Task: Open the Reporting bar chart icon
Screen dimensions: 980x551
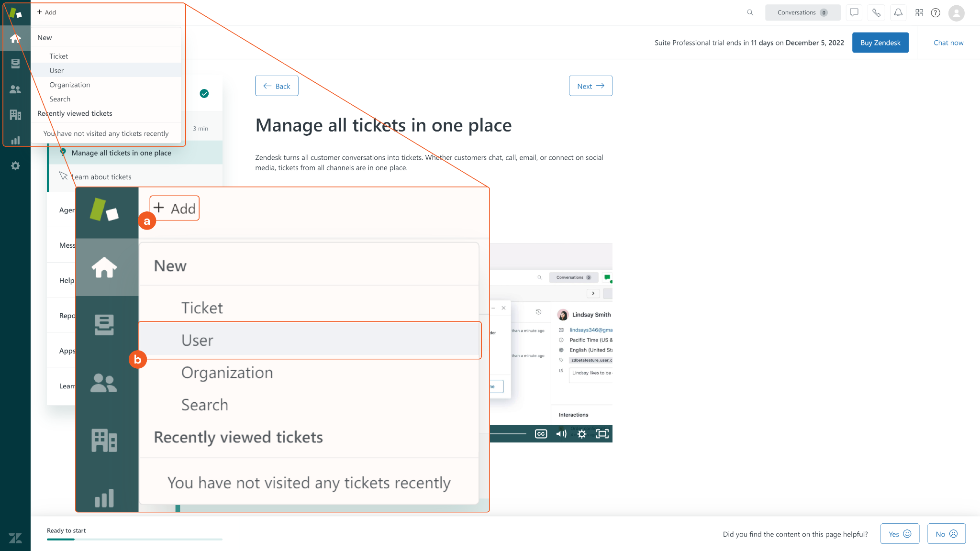Action: (15, 140)
